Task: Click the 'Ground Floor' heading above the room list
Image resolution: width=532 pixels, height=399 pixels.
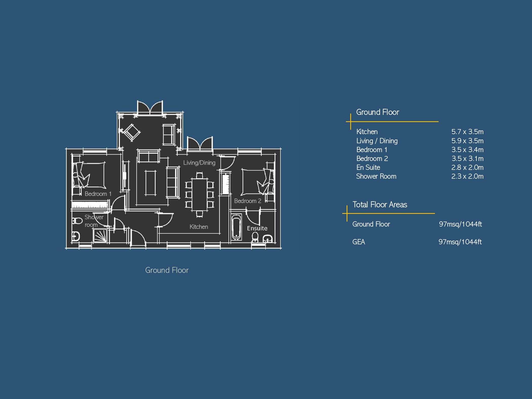Action: point(377,112)
